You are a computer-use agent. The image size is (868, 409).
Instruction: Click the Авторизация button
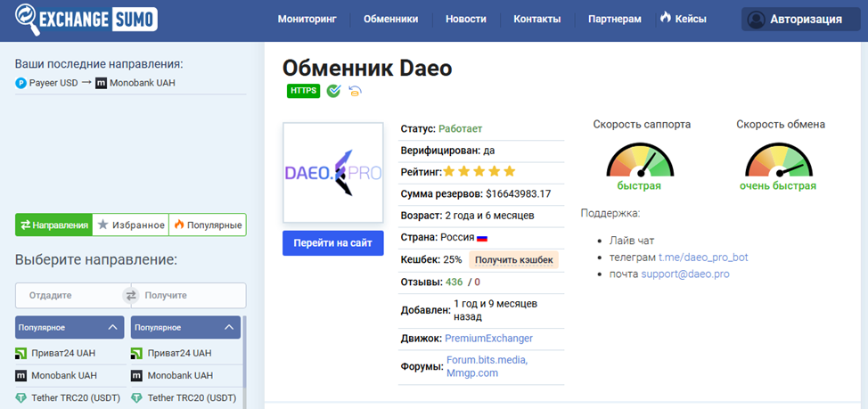[x=801, y=20]
